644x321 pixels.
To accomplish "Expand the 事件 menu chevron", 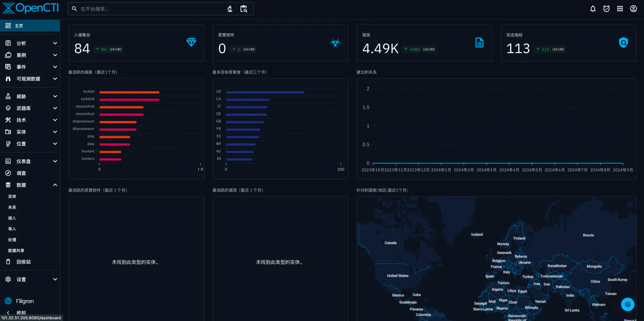I will (x=55, y=67).
